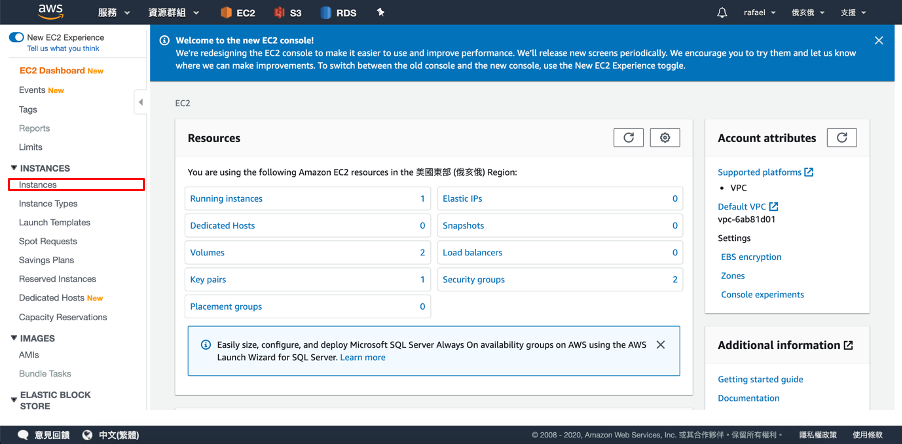This screenshot has height=444, width=902.
Task: Open 隱私權政策 privacy policy link
Action: [x=818, y=435]
